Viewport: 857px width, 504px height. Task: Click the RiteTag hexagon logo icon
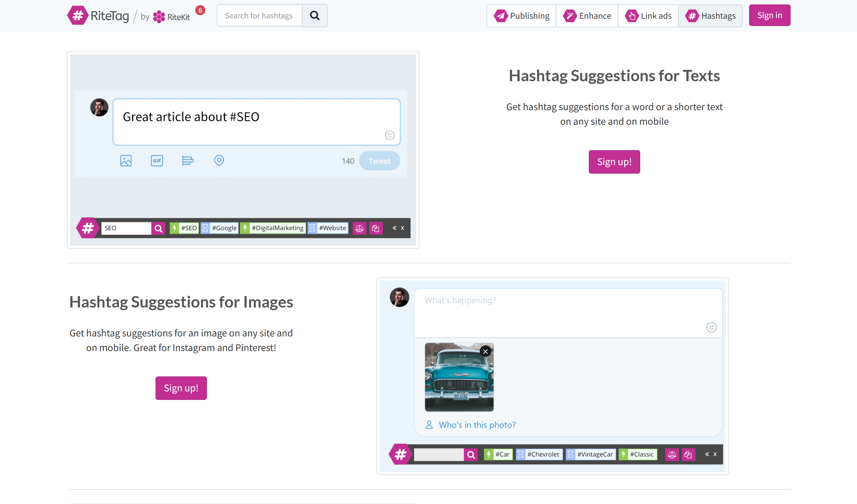tap(77, 15)
